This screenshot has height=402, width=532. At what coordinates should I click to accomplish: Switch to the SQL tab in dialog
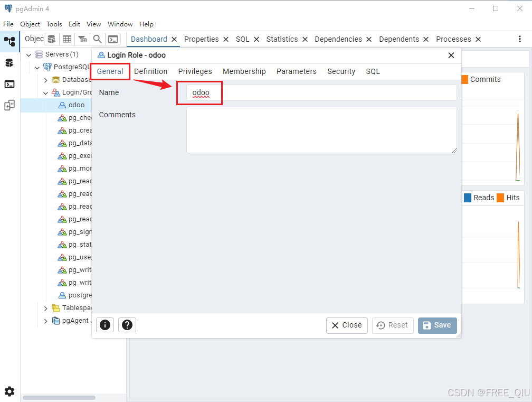click(x=373, y=71)
